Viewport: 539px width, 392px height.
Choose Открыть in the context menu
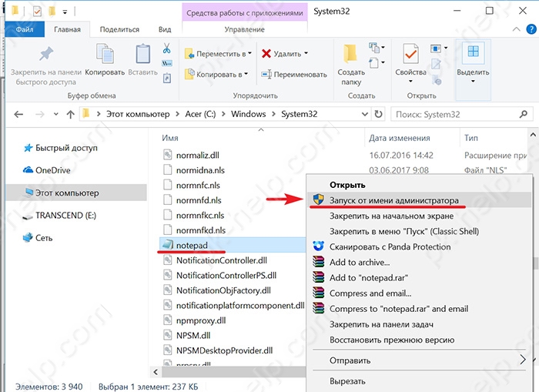tap(419, 185)
